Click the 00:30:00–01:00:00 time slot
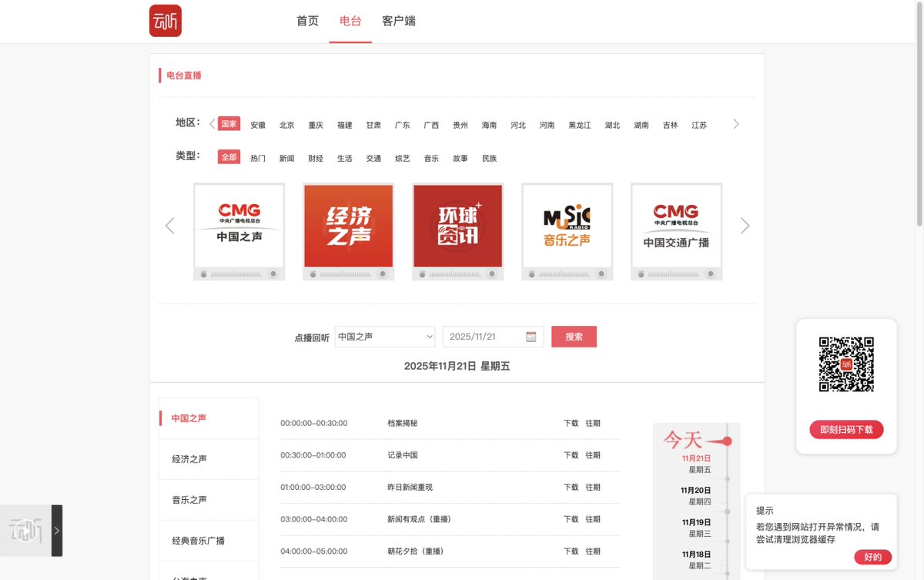Screen dimensions: 924x580 point(313,455)
